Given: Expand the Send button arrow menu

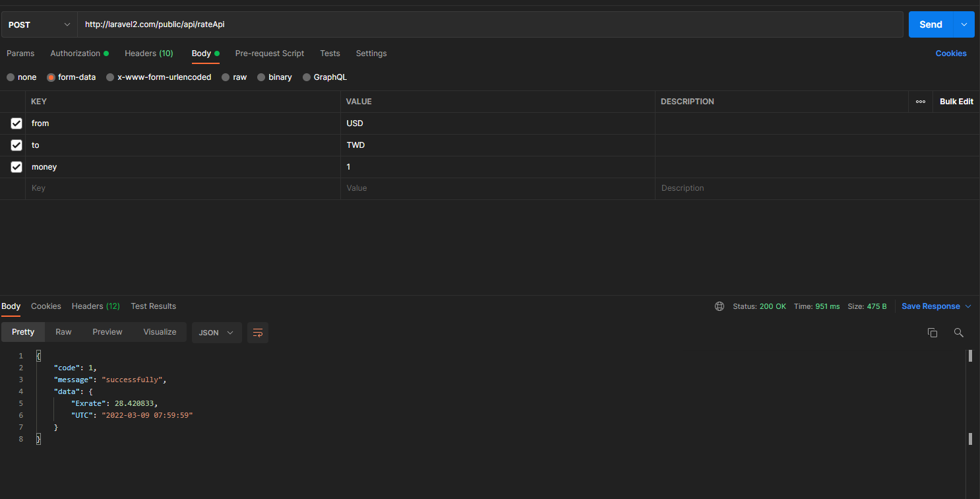Looking at the screenshot, I should pyautogui.click(x=964, y=24).
